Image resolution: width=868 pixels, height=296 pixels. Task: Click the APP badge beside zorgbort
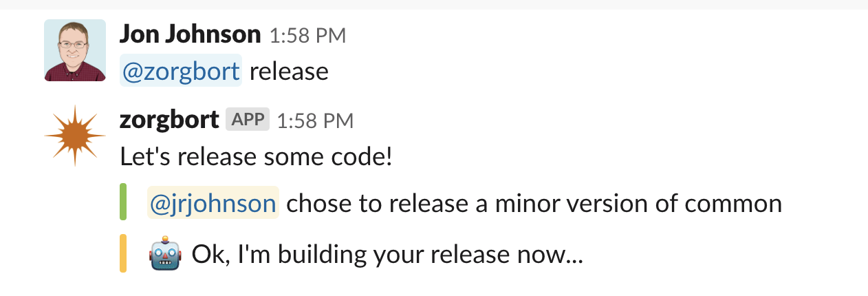(248, 120)
